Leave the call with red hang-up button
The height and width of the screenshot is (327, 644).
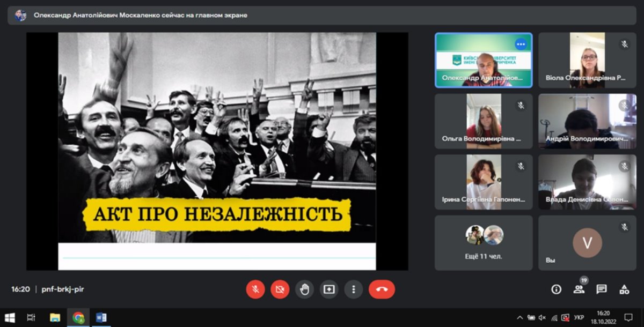(382, 289)
